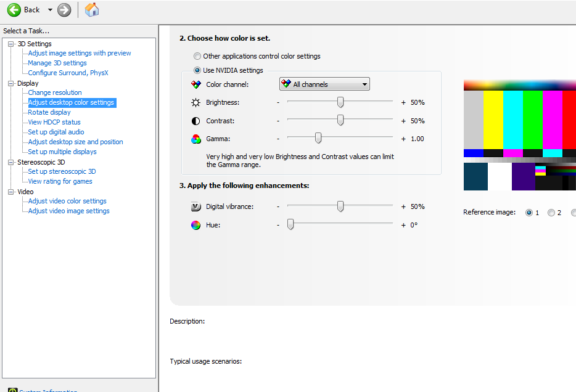
Task: Select Adjust desktop color settings
Action: [x=72, y=102]
